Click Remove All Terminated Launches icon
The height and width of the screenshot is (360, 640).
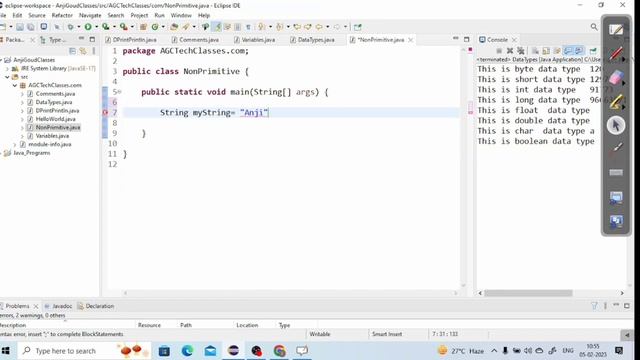(x=521, y=51)
